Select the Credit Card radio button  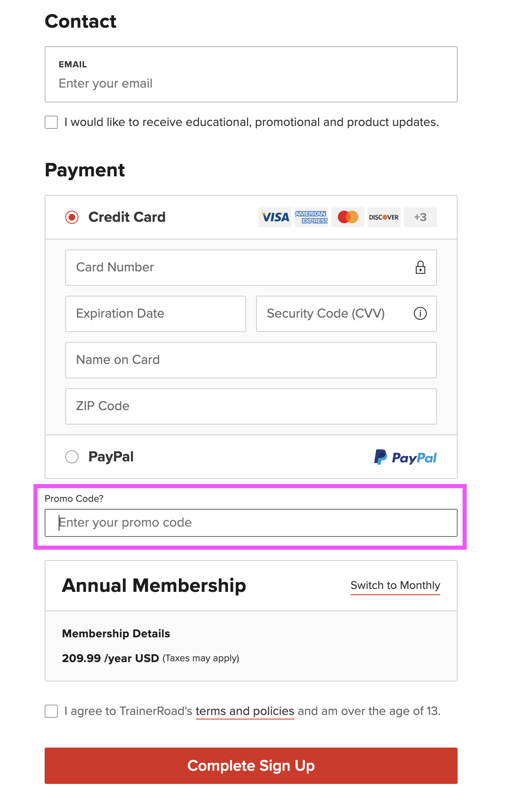point(72,217)
